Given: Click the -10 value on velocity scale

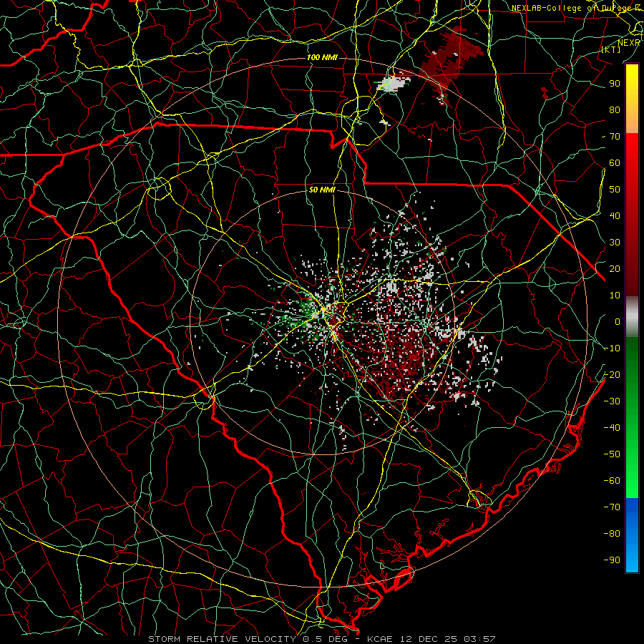Looking at the screenshot, I should 612,348.
